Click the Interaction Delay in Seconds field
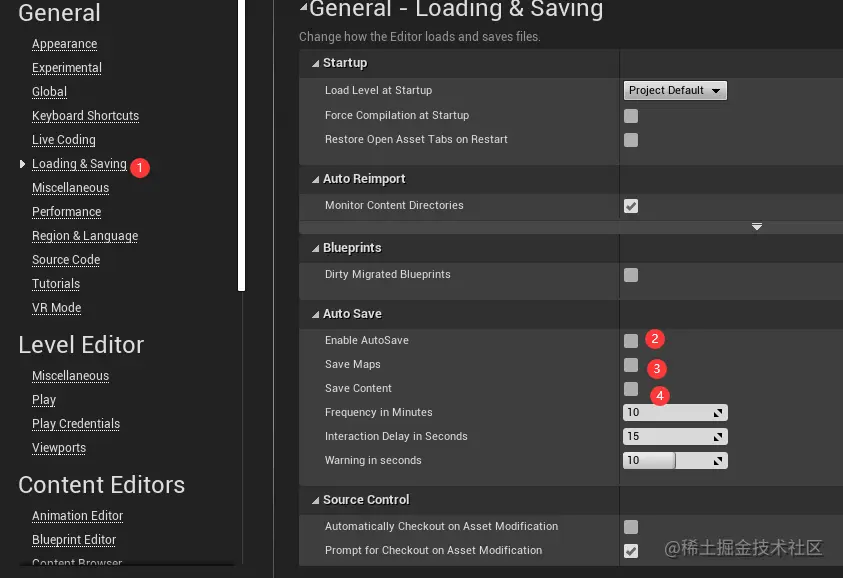Screen dimensions: 843x578 click(675, 436)
